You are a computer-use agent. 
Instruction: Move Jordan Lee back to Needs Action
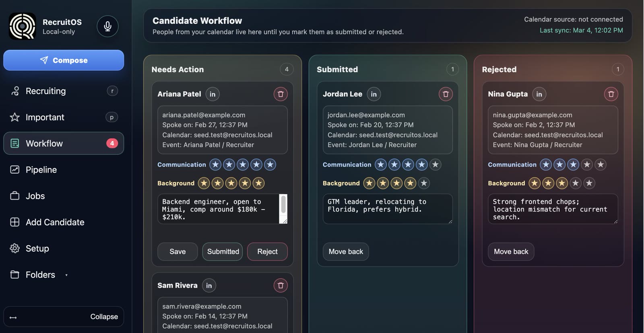pyautogui.click(x=346, y=252)
